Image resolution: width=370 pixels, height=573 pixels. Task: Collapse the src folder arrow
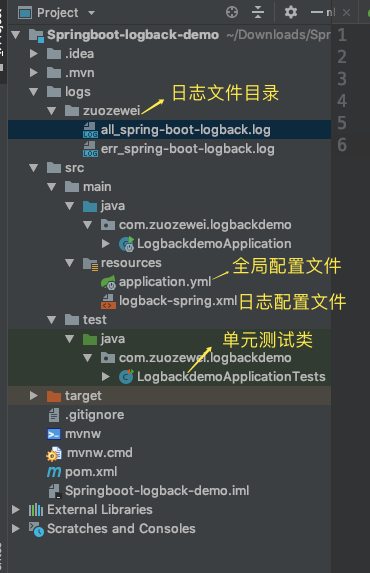pyautogui.click(x=34, y=168)
